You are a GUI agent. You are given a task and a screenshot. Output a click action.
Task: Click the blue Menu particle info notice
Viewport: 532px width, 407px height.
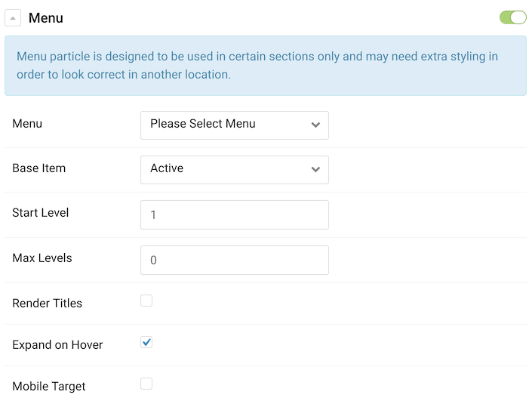pos(265,66)
